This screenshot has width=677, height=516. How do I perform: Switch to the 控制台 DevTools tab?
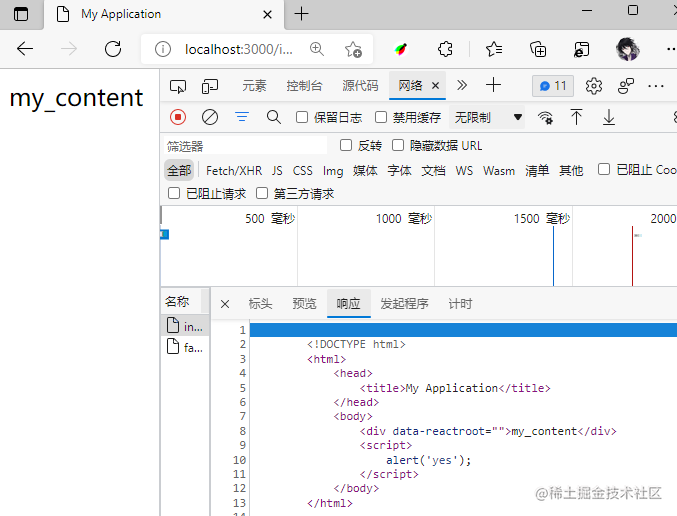[x=304, y=86]
